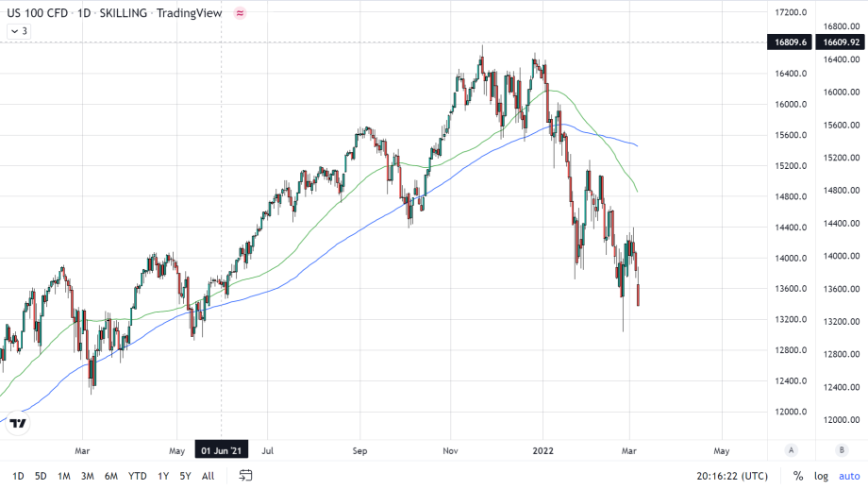Screen dimensions: 868x489
Task: Select the 1D time range
Action: (18, 476)
